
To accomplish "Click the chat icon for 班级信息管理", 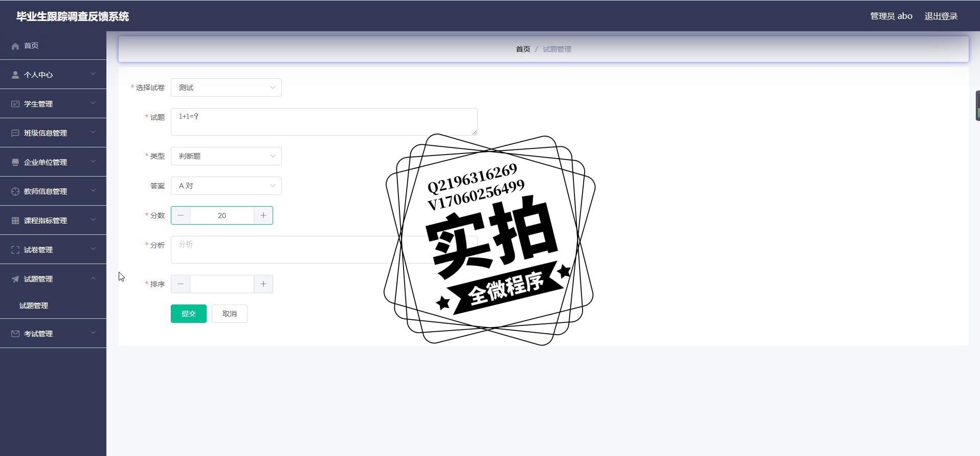I will [15, 133].
